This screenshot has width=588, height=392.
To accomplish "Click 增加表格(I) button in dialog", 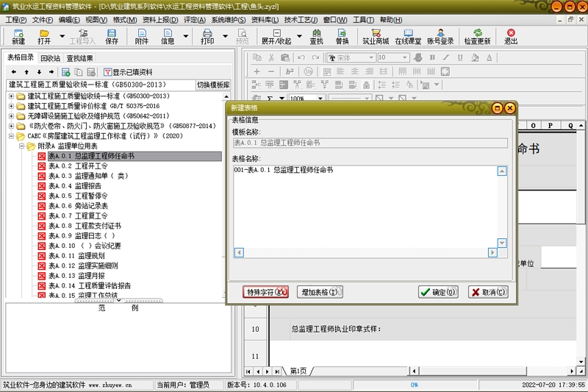I will pos(320,292).
